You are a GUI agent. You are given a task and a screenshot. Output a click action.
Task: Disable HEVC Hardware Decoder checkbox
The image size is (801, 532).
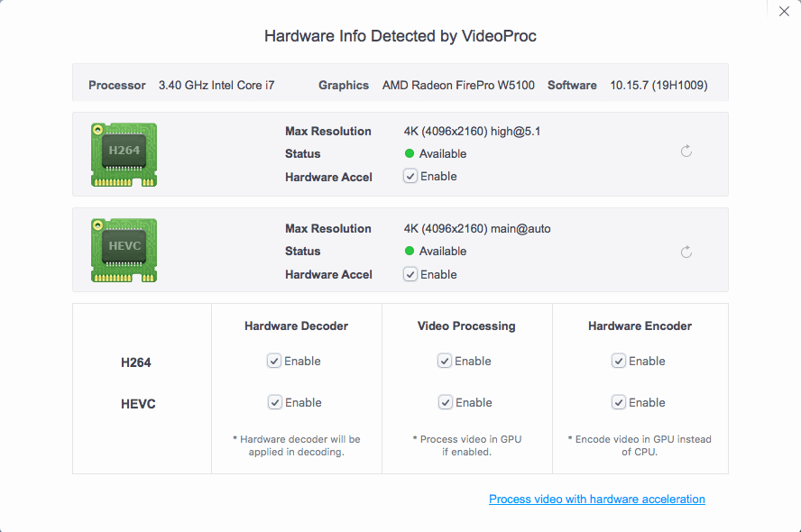pyautogui.click(x=274, y=402)
